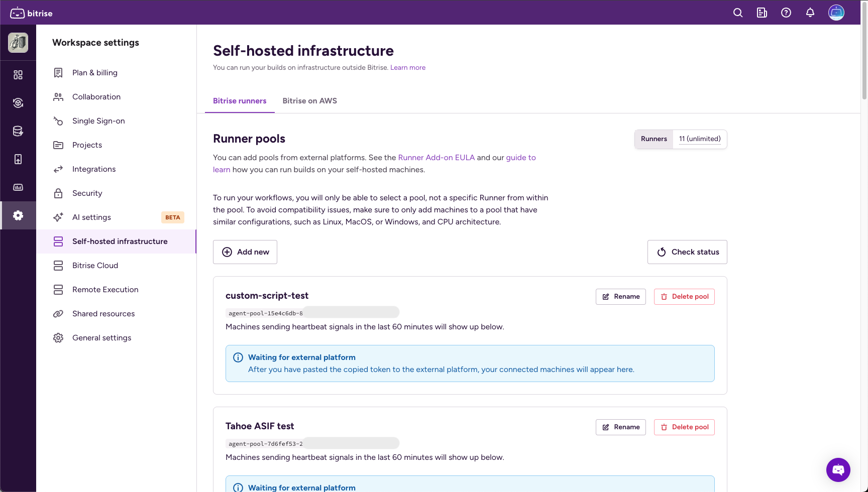Viewport: 868px width, 492px height.
Task: Select the workspace settings gear icon
Action: click(18, 215)
